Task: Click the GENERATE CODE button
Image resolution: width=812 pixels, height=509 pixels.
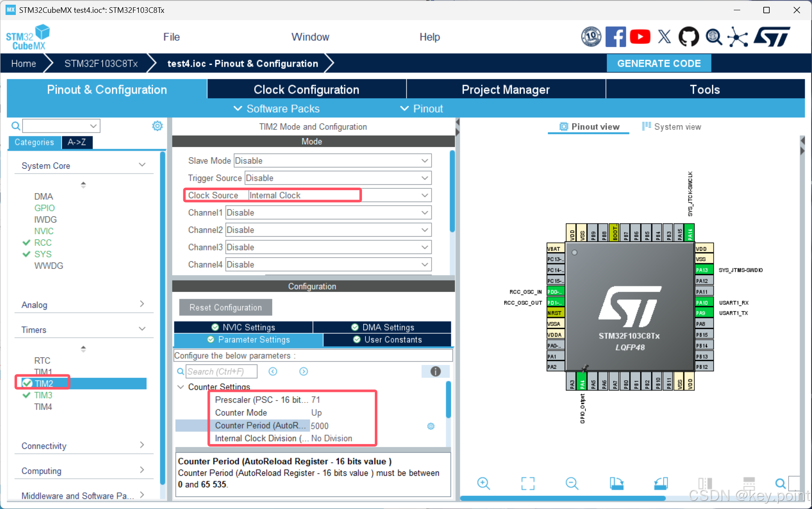Action: coord(659,63)
